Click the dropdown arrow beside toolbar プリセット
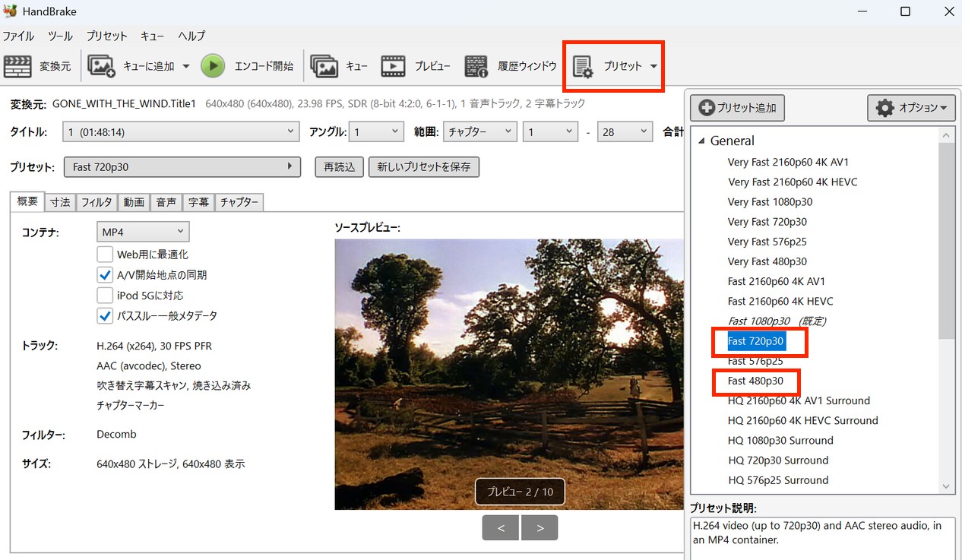The height and width of the screenshot is (560, 962). pyautogui.click(x=653, y=66)
